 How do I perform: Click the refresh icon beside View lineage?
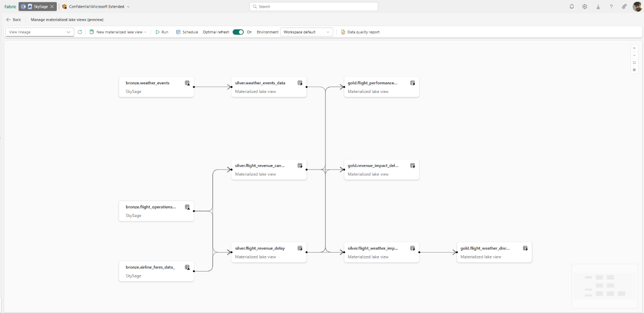point(80,32)
